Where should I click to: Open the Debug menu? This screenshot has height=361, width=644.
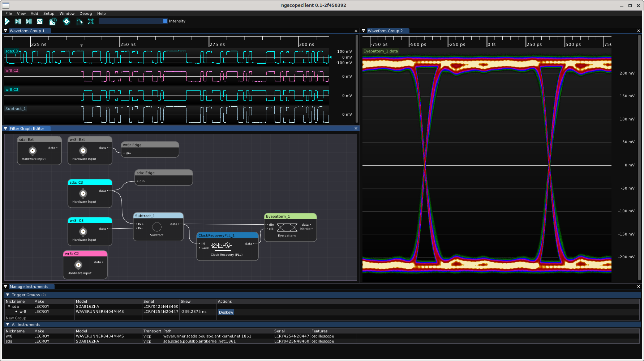(x=86, y=13)
